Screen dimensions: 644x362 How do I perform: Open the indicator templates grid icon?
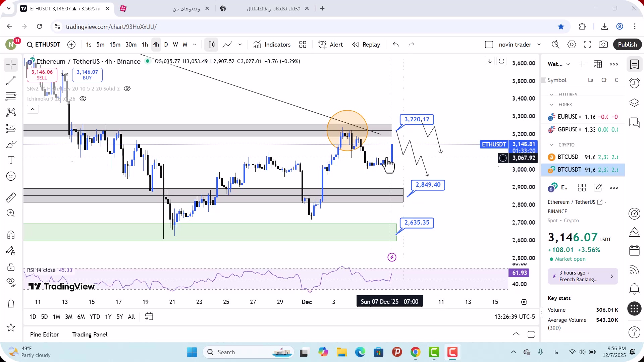coord(303,45)
